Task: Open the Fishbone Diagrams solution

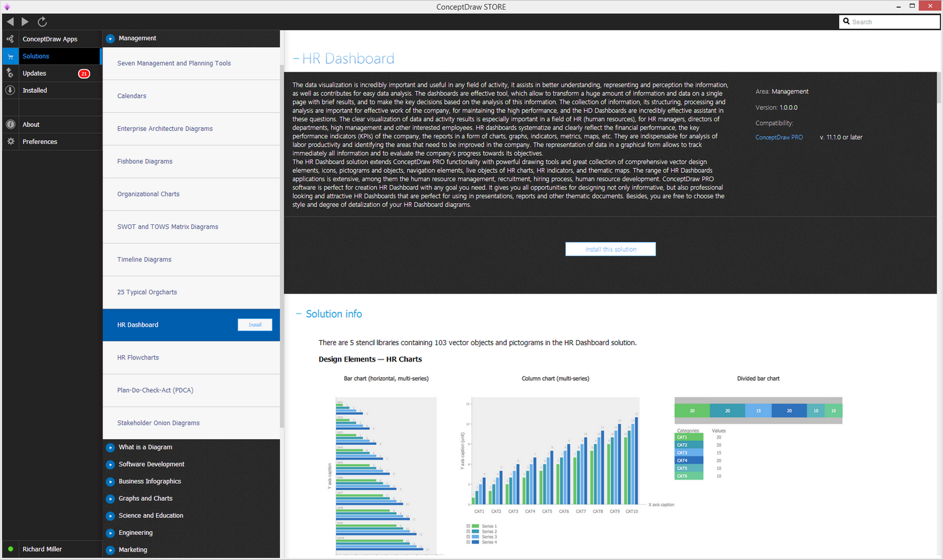Action: [x=191, y=162]
